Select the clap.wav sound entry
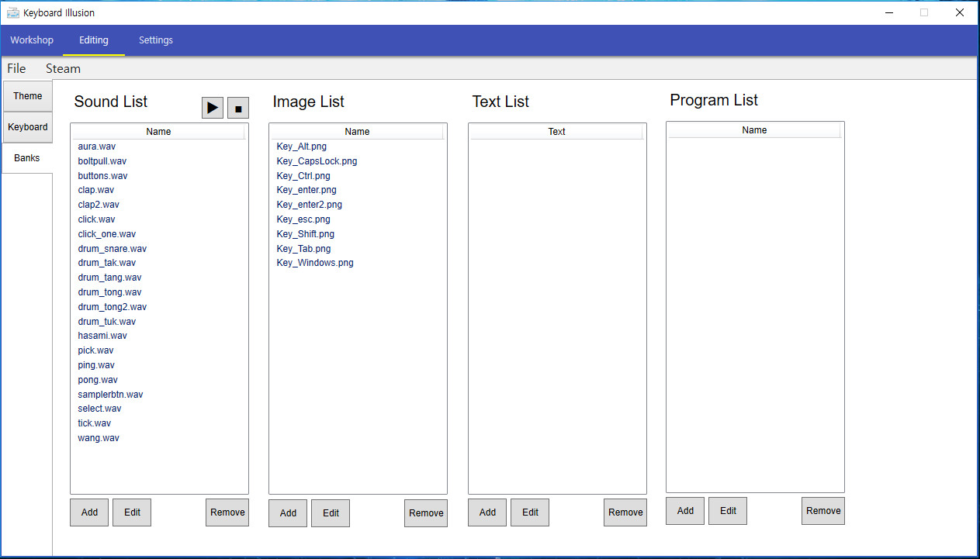The width and height of the screenshot is (980, 559). click(95, 189)
